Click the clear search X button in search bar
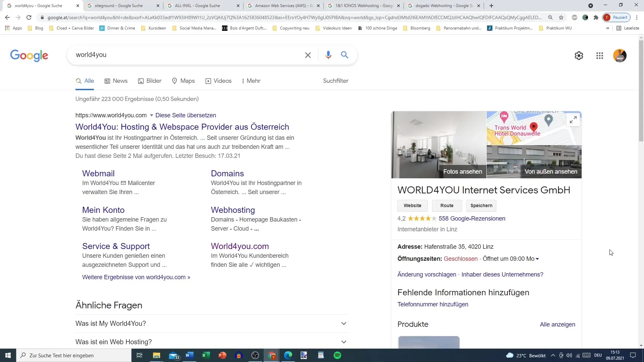The image size is (644, 362). 308,54
